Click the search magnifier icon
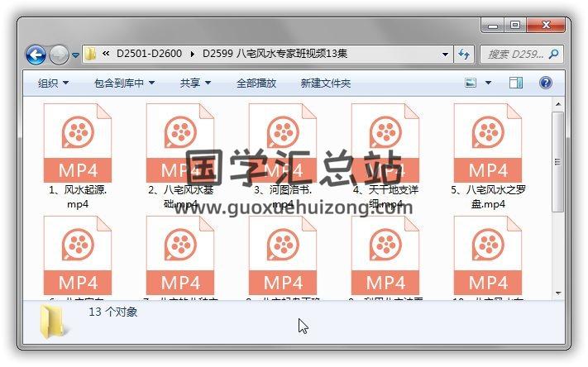This screenshot has height=367, width=588. point(553,55)
